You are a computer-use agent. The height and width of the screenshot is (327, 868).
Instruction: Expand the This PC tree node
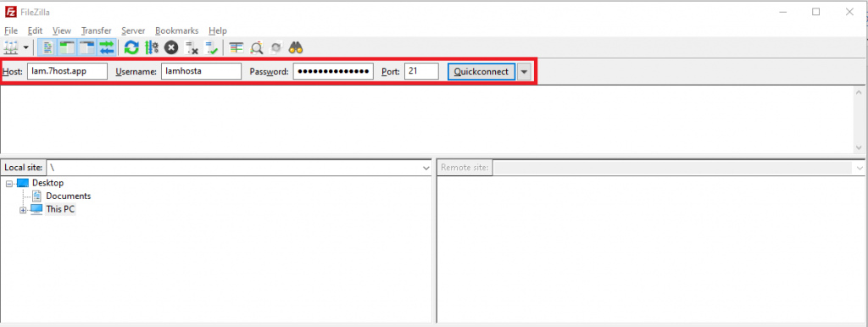tap(23, 210)
